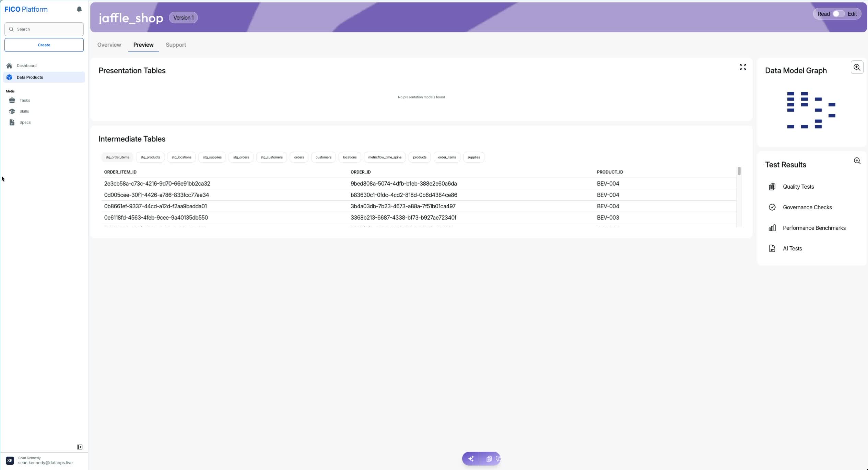
Task: Expand Presentation Tables to fullscreen
Action: (743, 67)
